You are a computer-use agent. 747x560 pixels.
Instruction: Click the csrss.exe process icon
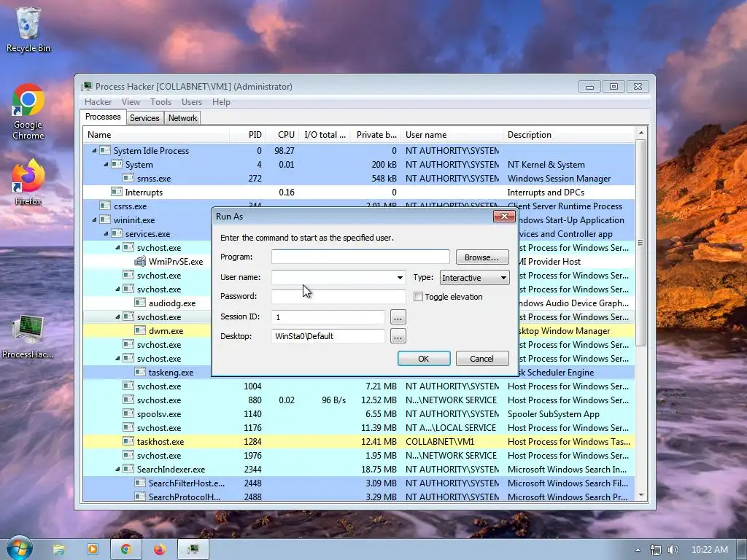point(105,206)
